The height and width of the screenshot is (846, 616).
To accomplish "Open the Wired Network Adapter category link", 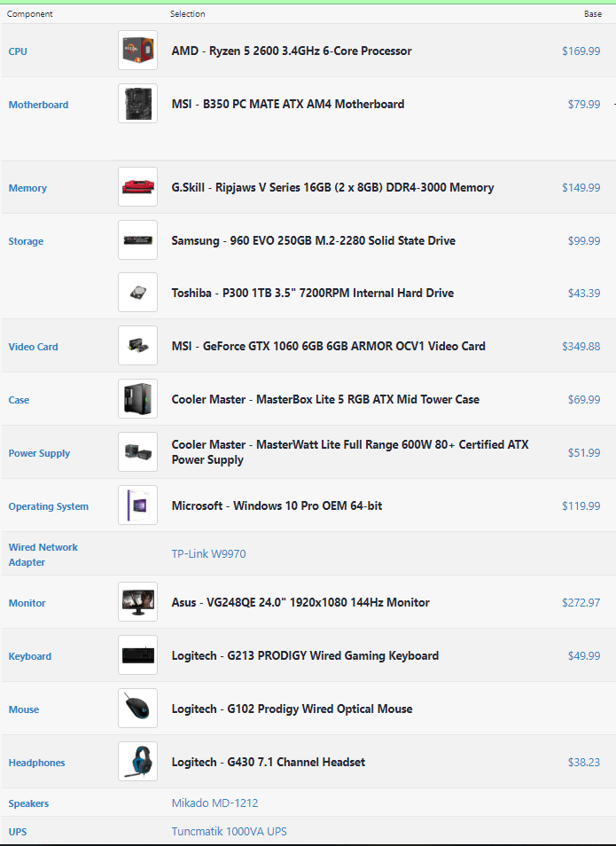I will [x=43, y=554].
